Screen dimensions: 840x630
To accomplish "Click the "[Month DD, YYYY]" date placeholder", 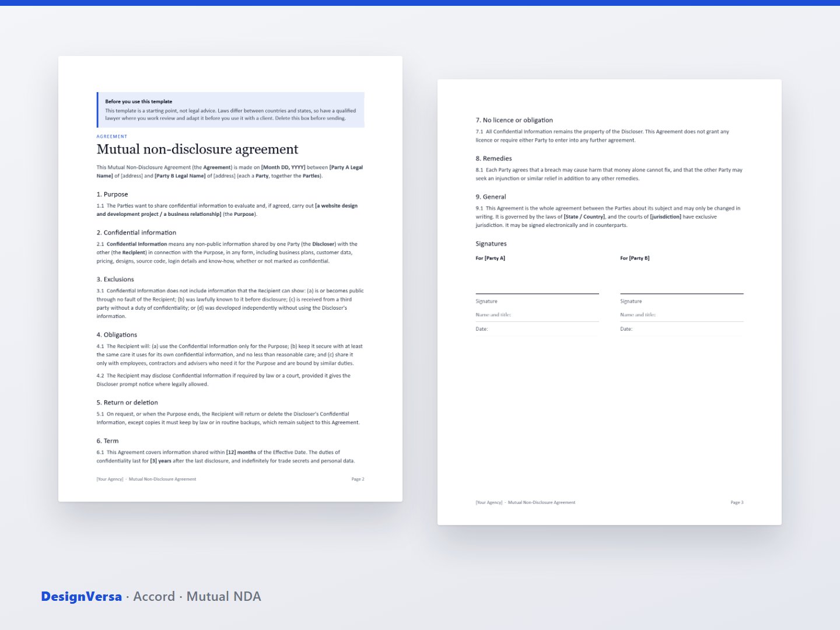I will tap(283, 167).
